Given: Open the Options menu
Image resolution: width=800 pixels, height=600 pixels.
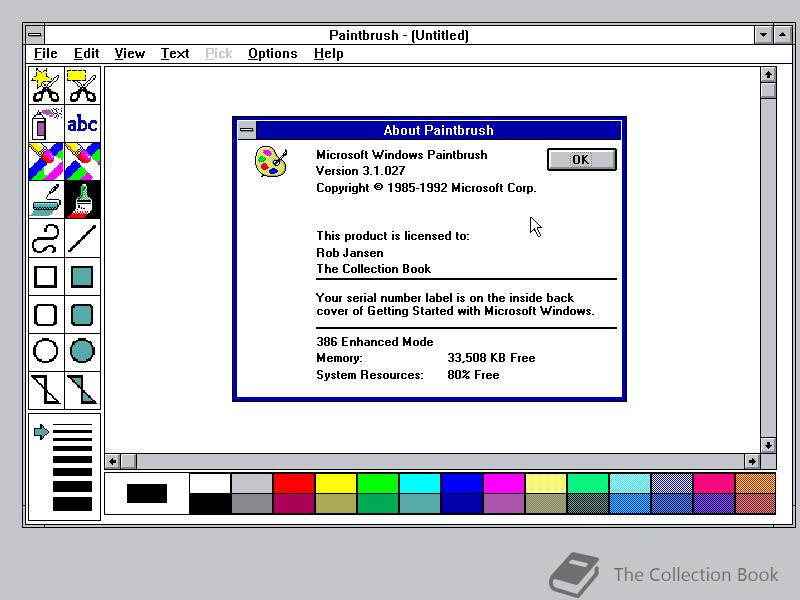Looking at the screenshot, I should click(272, 54).
